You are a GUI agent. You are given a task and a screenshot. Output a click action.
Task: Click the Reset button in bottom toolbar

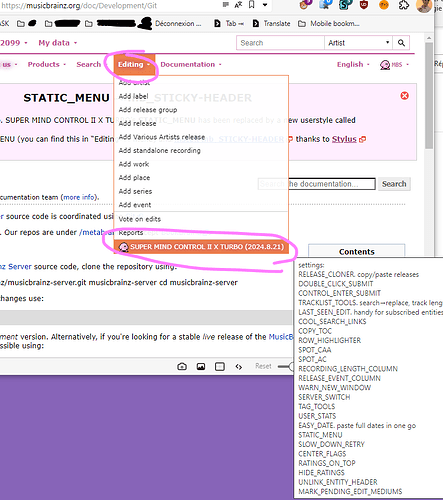coord(263,366)
